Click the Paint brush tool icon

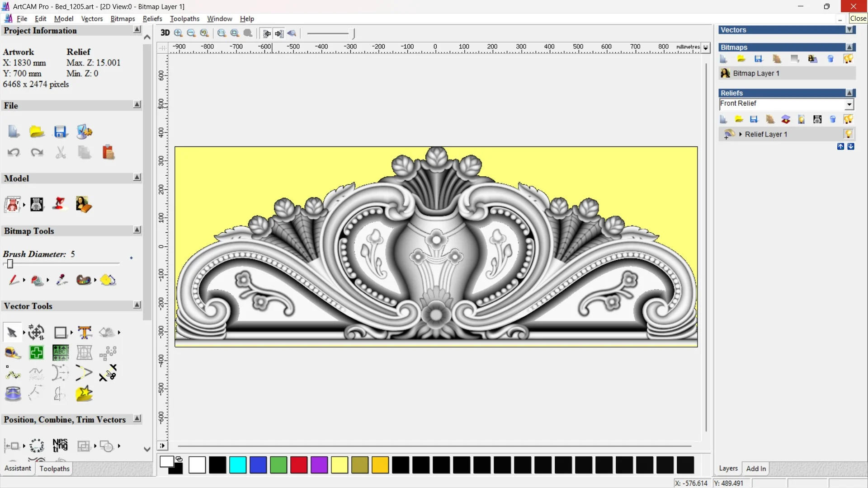(x=13, y=280)
